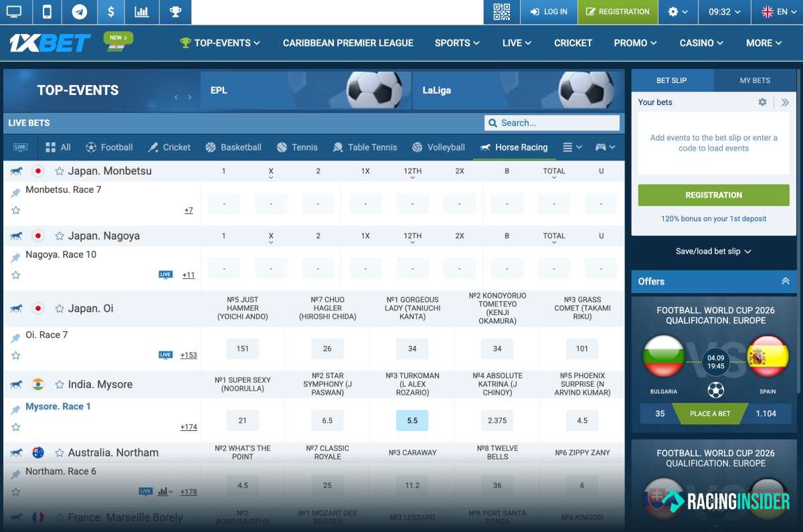
Task: Expand the MORE menu
Action: coord(764,43)
